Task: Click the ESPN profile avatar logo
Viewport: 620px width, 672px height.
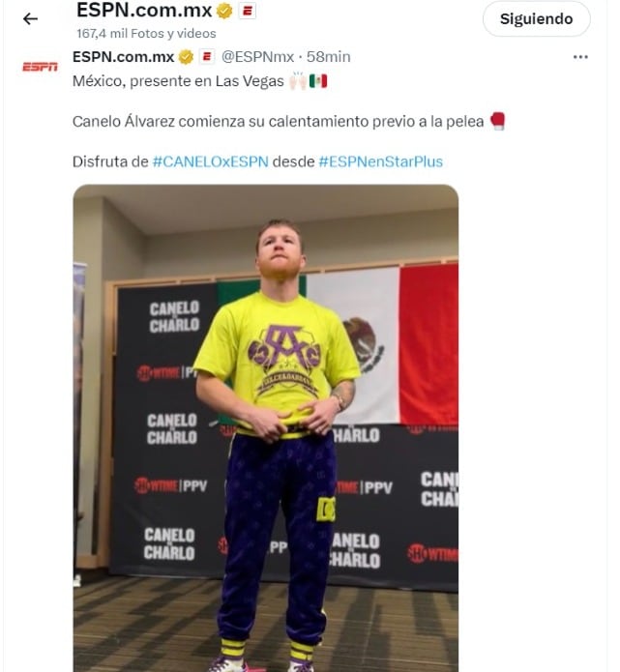Action: pos(40,67)
